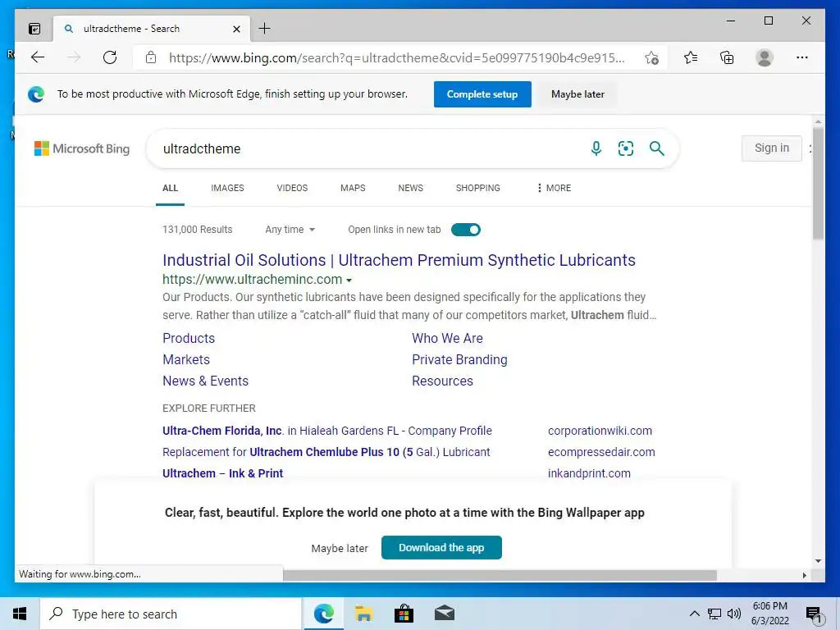The height and width of the screenshot is (630, 840).
Task: Click the Bing Sign in button
Action: (x=771, y=148)
